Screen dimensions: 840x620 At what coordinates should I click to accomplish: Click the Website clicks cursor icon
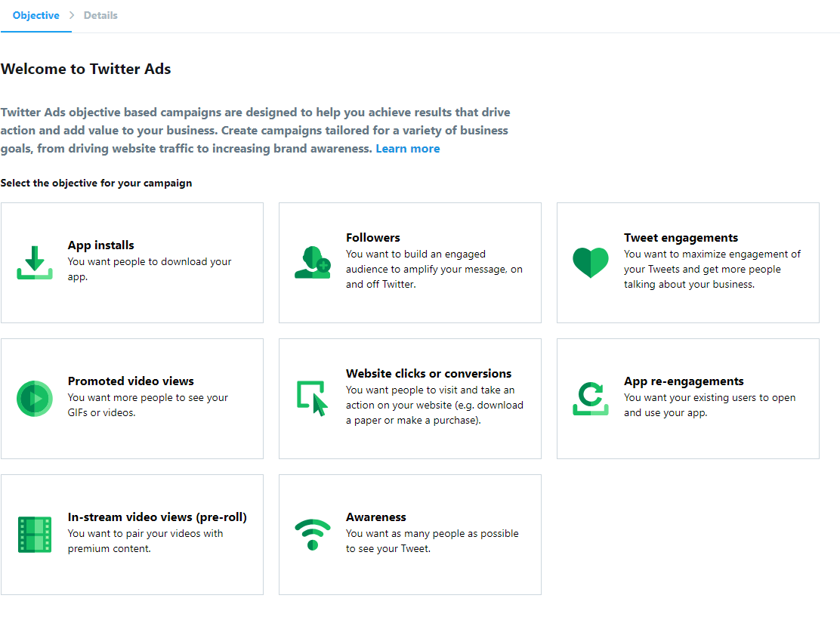[312, 398]
